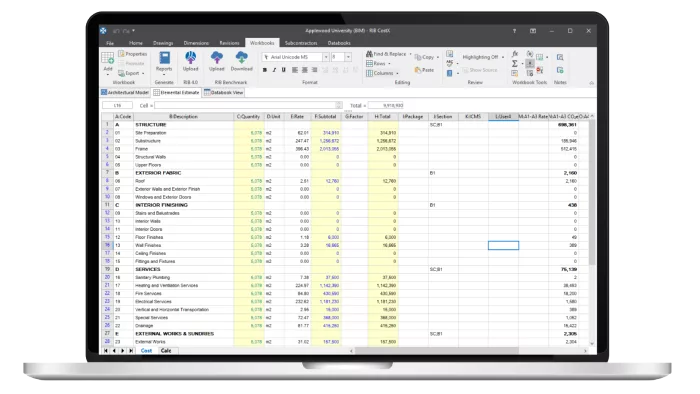Open workbook Properties
700x394 pixels.
133,54
